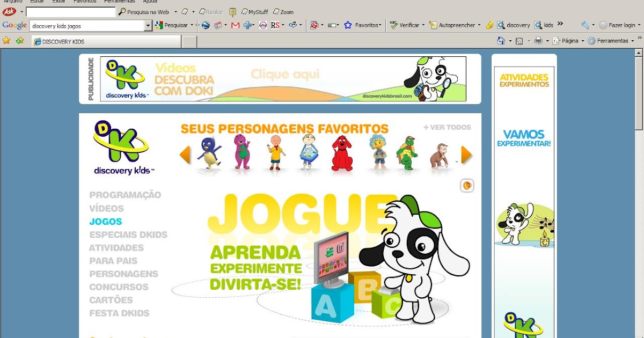The height and width of the screenshot is (338, 644).
Task: Select Clifford red dog character
Action: (x=342, y=153)
